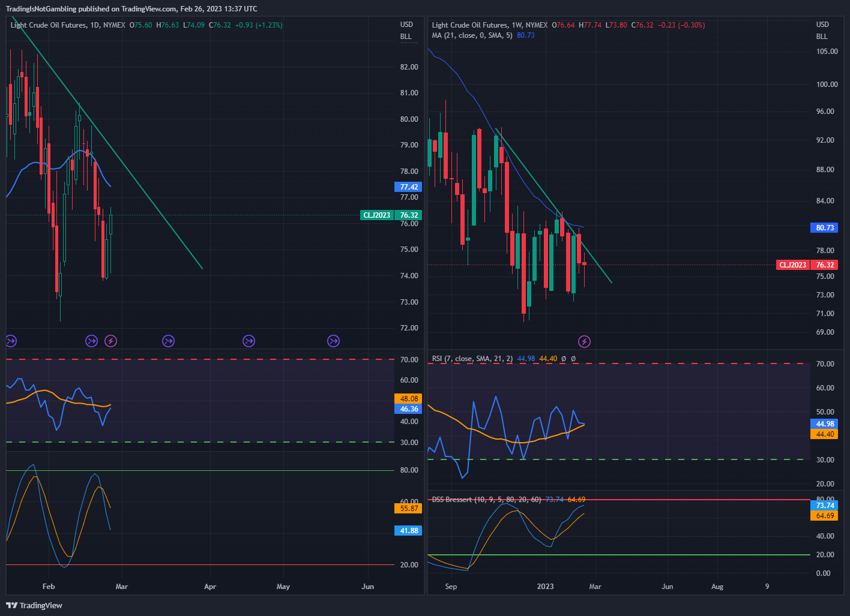Click the May label on daily time axis
Viewport: 850px width, 616px height.
pos(283,586)
